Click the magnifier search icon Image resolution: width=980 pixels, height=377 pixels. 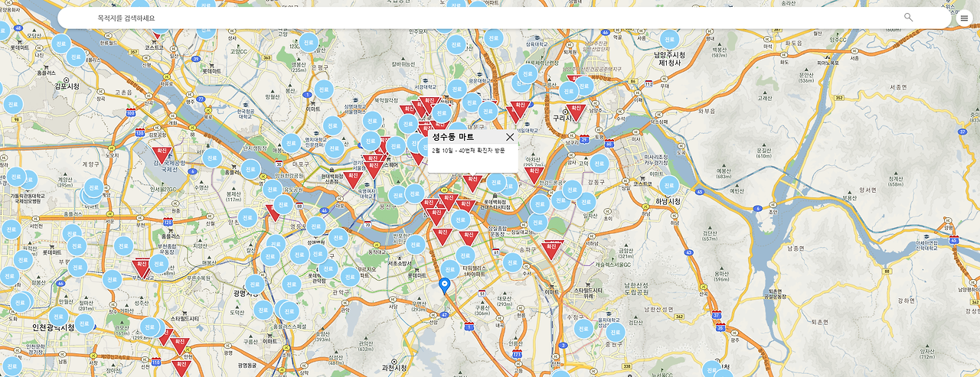908,17
